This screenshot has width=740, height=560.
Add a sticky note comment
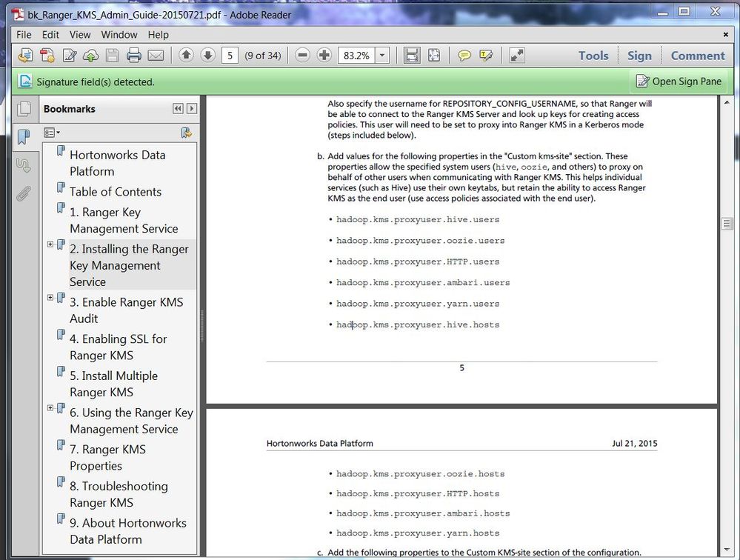(x=464, y=56)
